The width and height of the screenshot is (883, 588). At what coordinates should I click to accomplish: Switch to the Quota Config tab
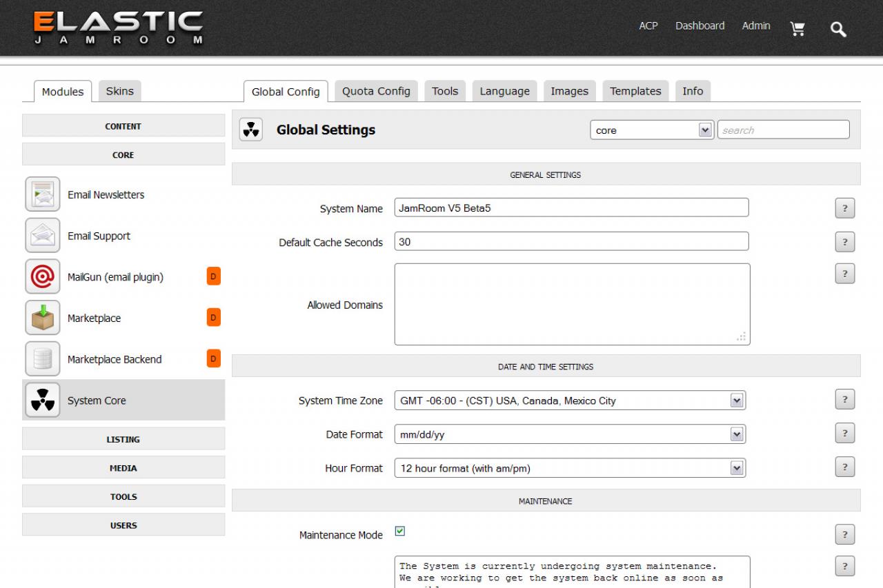point(376,91)
